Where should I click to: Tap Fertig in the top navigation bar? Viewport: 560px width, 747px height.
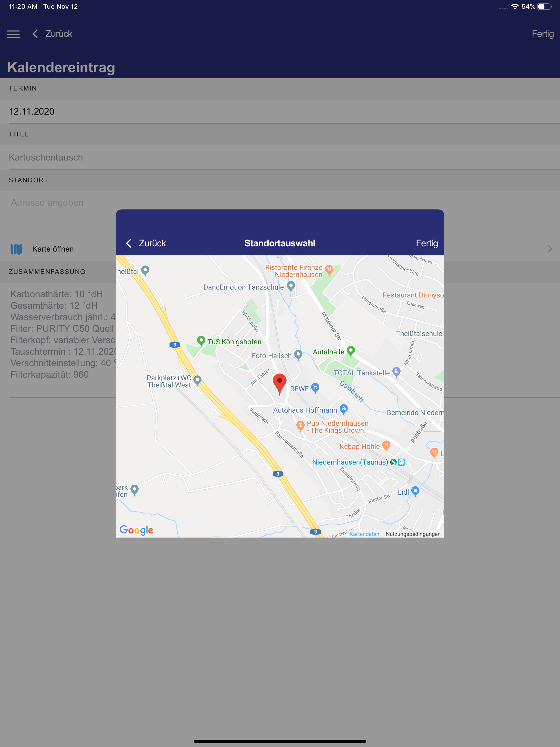542,34
